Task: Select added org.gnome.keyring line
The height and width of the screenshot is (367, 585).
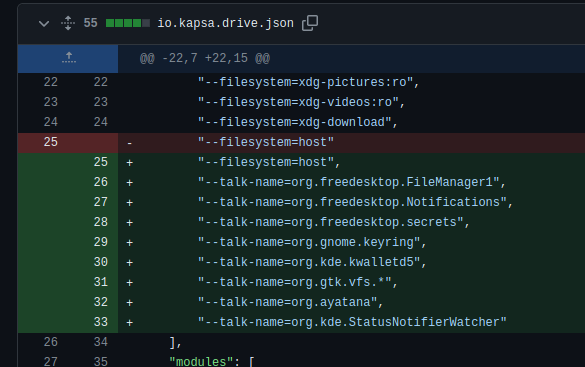Action: [x=312, y=242]
